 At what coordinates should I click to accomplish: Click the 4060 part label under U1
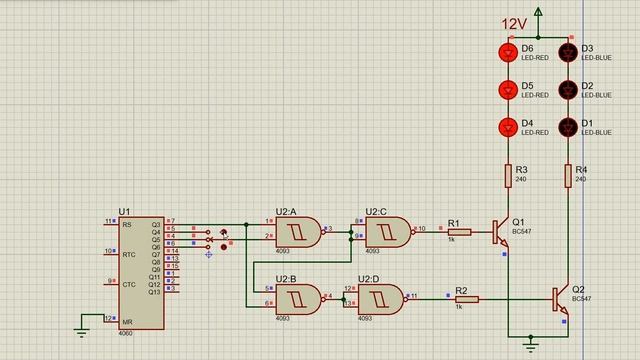(125, 333)
